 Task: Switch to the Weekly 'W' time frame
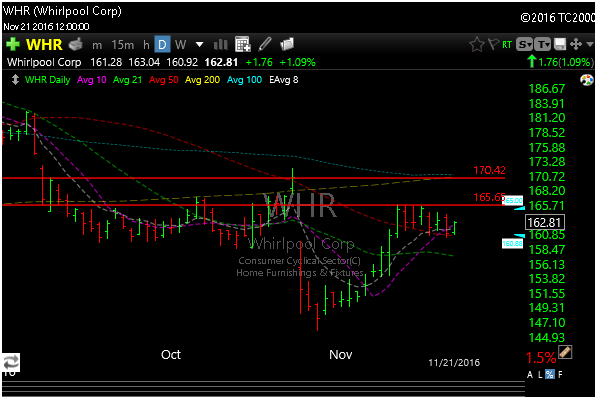tap(181, 45)
